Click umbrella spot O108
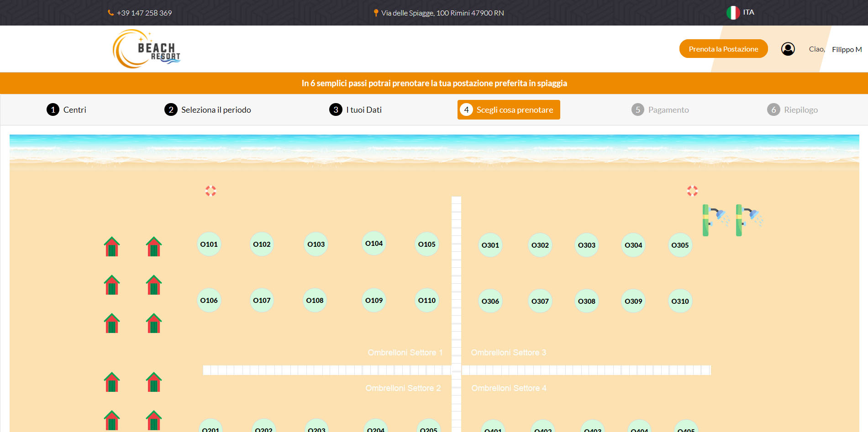This screenshot has width=868, height=432. pos(315,301)
